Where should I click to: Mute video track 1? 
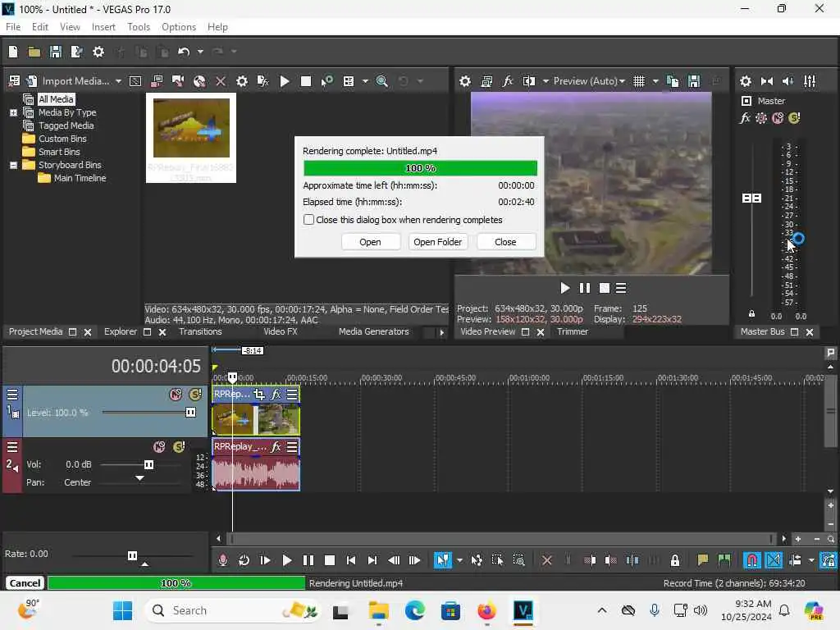pos(176,395)
